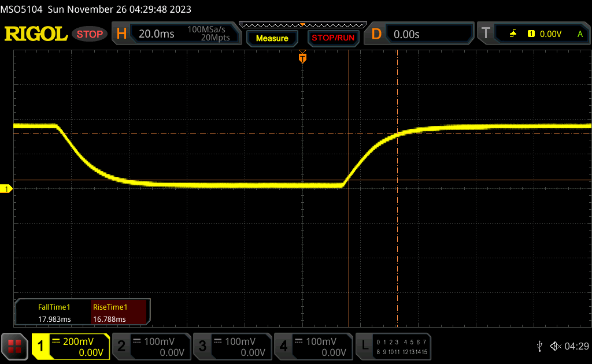Select the yellow channel 1 ground marker

click(7, 189)
